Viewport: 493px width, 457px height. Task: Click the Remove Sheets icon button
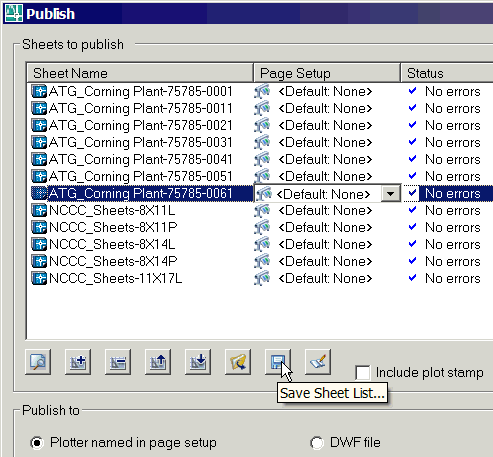[x=118, y=362]
